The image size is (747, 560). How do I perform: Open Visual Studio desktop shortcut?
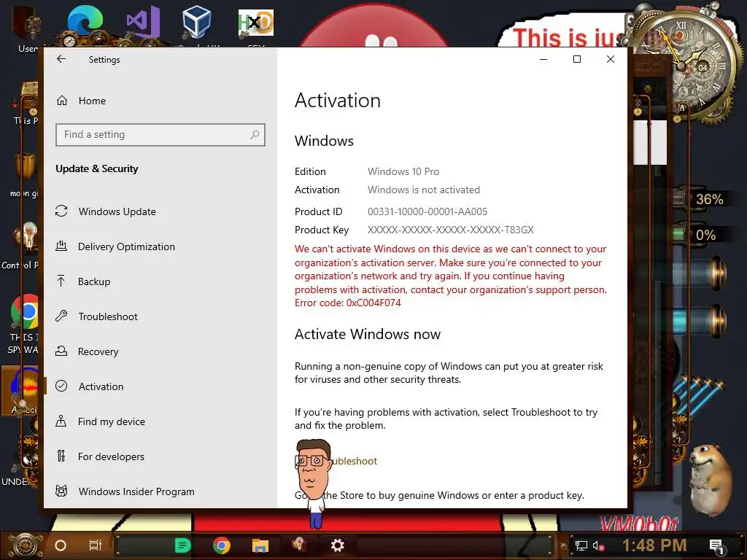pos(144,23)
